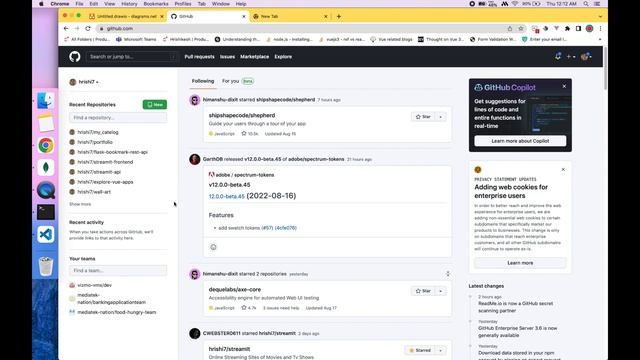Open Explore in GitHub header
The width and height of the screenshot is (640, 360).
click(x=283, y=57)
